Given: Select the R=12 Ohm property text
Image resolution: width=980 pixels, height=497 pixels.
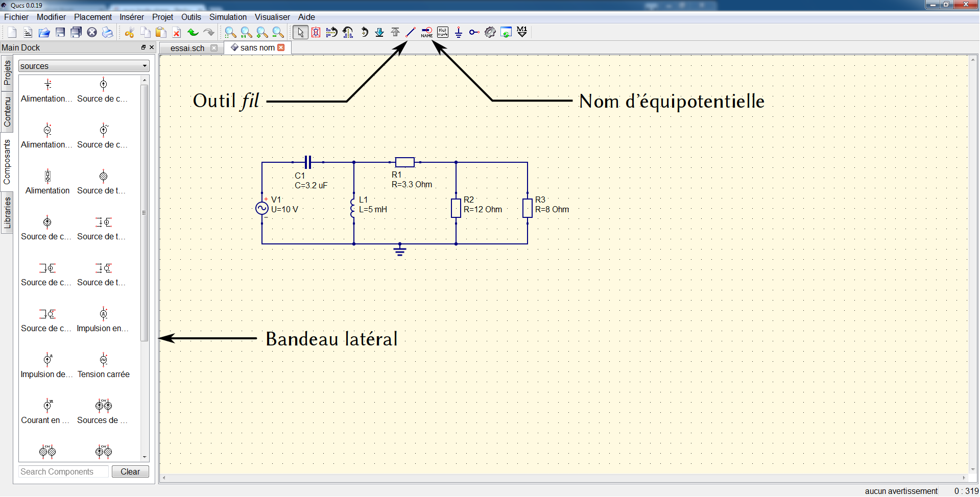Looking at the screenshot, I should (x=483, y=210).
